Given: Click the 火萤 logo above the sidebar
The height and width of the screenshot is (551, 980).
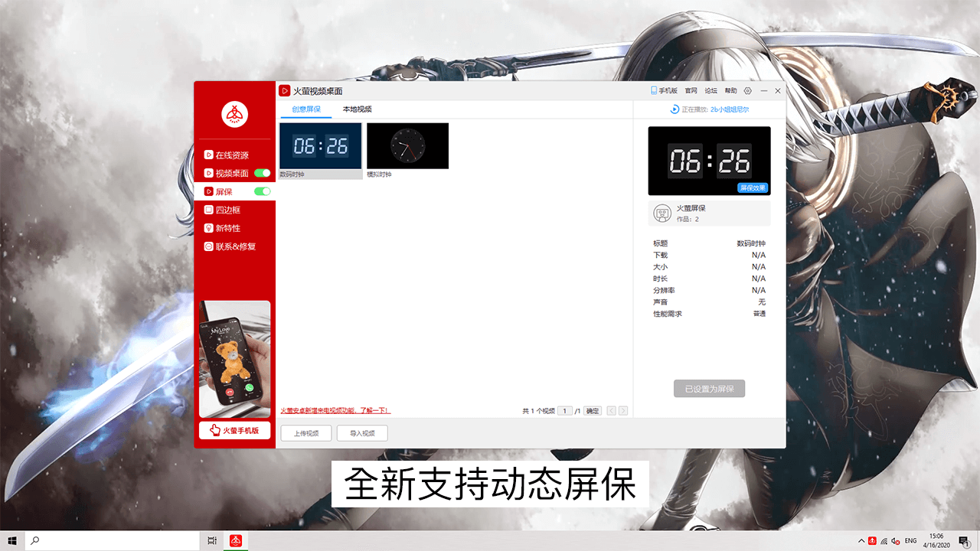Looking at the screenshot, I should tap(234, 113).
